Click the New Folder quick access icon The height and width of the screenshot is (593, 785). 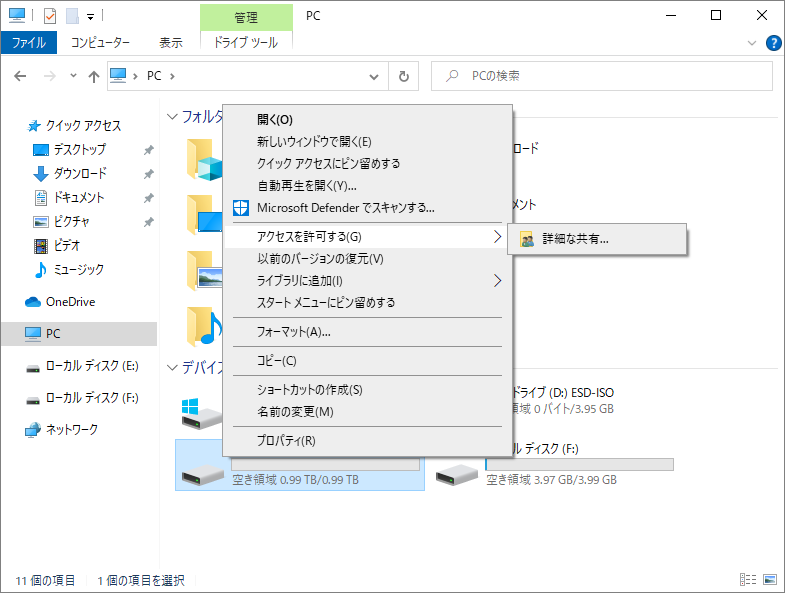coord(73,16)
